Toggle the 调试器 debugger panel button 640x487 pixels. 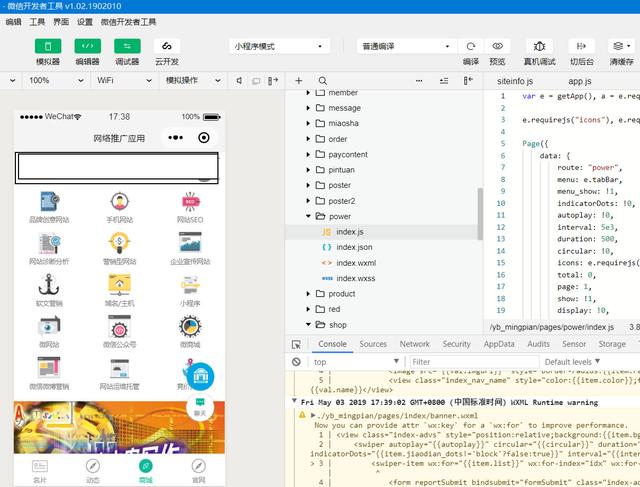coord(127,46)
